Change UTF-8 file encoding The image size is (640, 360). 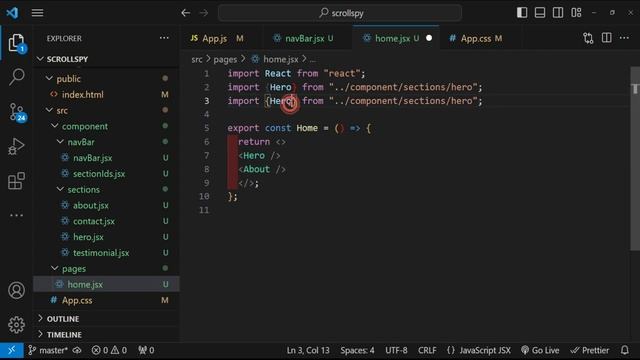[396, 350]
